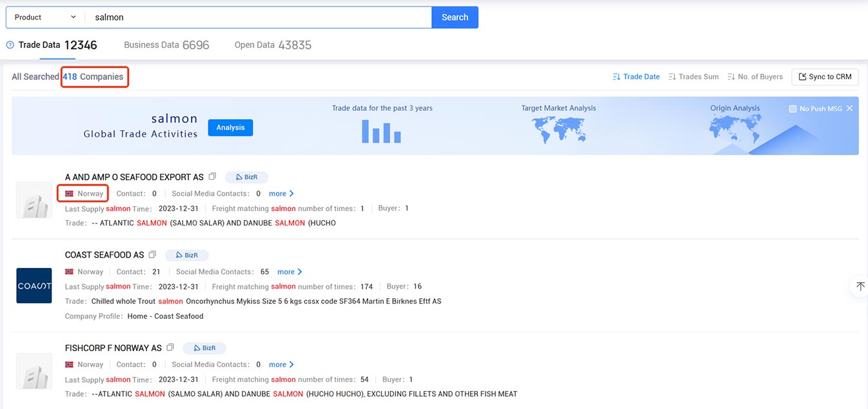Screen dimensions: 868x409
Task: Expand more details for FISHCORP F NORWAY AS
Action: [x=281, y=365]
